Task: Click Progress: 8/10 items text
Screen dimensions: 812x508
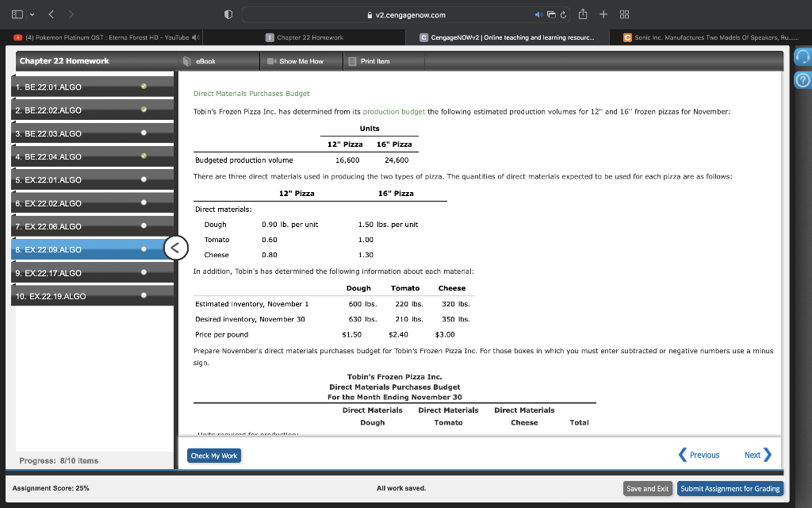Action: [59, 460]
